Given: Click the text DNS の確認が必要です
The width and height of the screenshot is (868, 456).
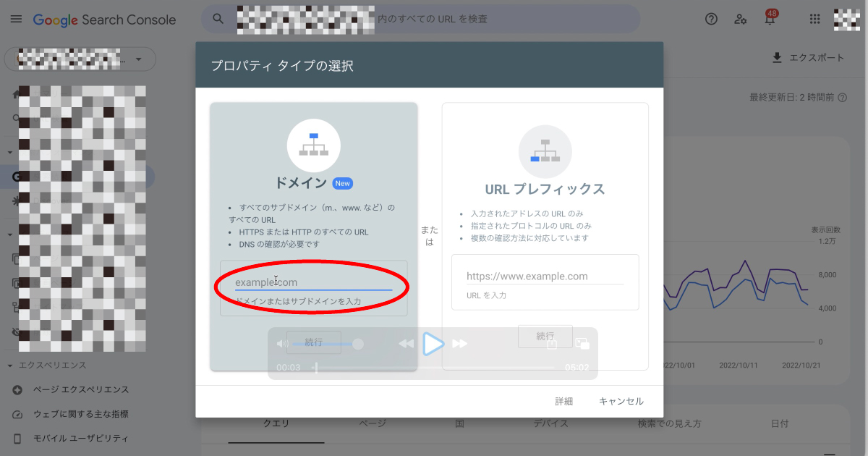Looking at the screenshot, I should [x=279, y=244].
